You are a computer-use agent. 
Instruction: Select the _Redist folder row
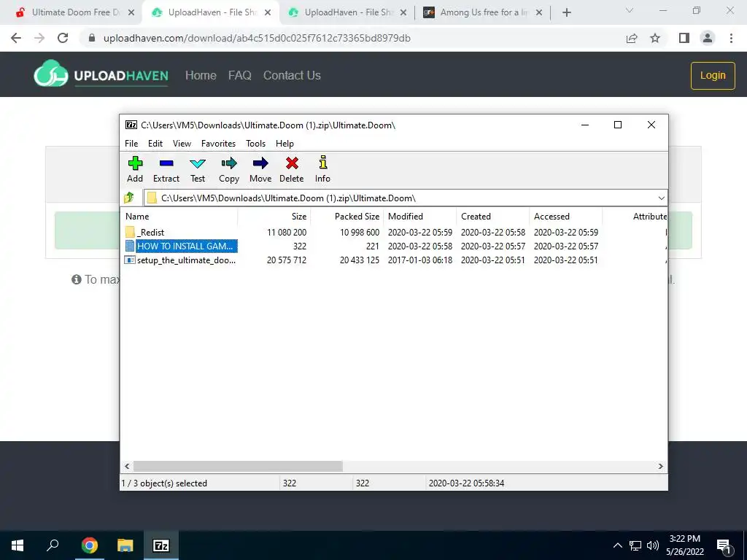point(393,232)
